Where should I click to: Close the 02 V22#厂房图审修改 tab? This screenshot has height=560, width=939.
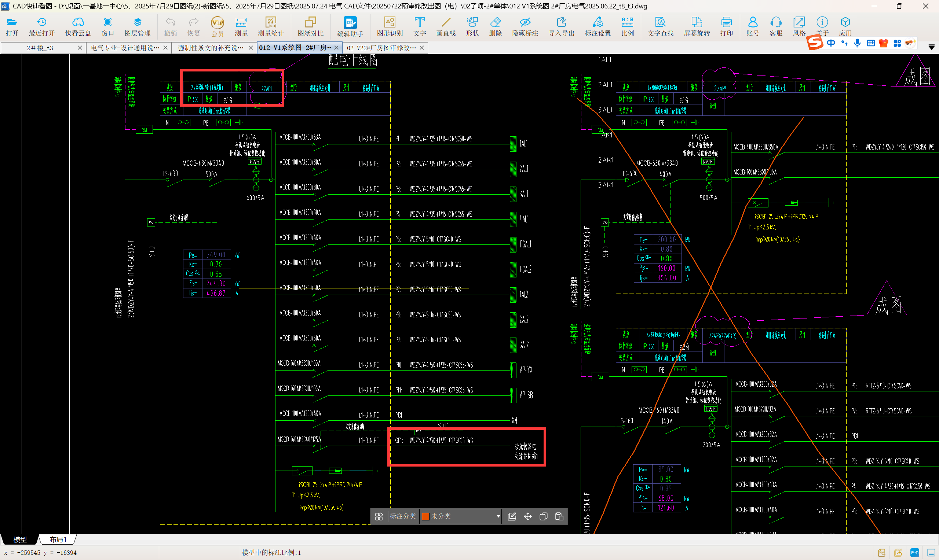422,48
